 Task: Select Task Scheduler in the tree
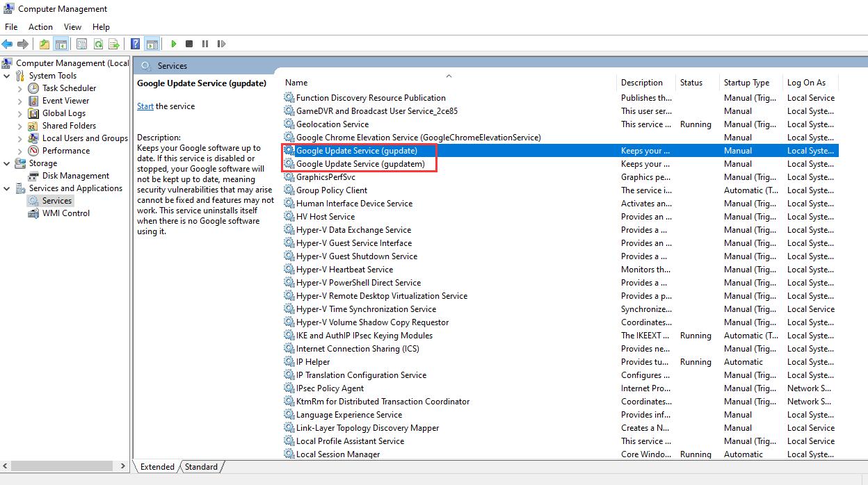(69, 88)
